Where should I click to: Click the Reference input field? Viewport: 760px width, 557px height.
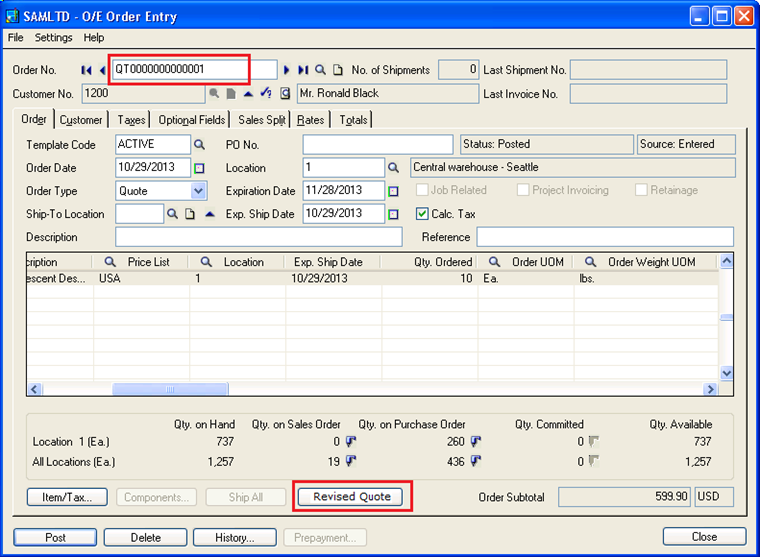tap(605, 237)
